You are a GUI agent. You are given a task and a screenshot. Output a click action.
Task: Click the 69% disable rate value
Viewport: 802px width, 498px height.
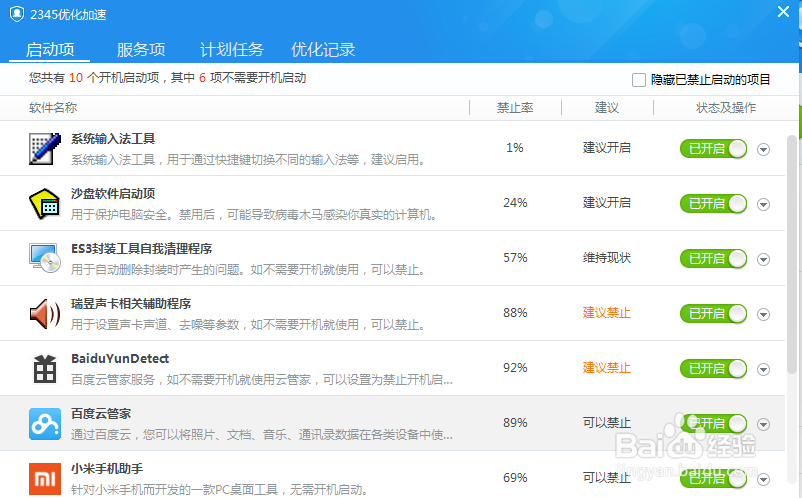515,478
